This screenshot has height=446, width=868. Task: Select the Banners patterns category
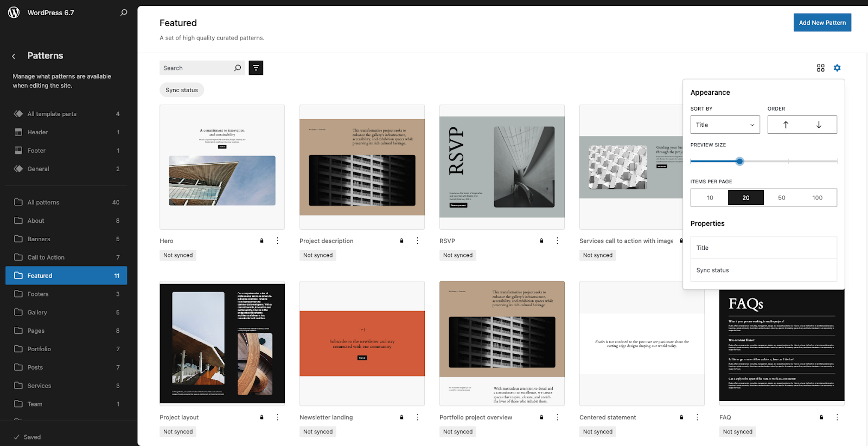click(x=66, y=239)
